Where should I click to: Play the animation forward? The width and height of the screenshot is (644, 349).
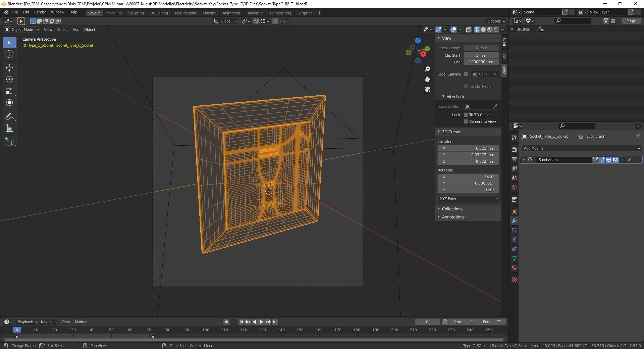coord(261,322)
